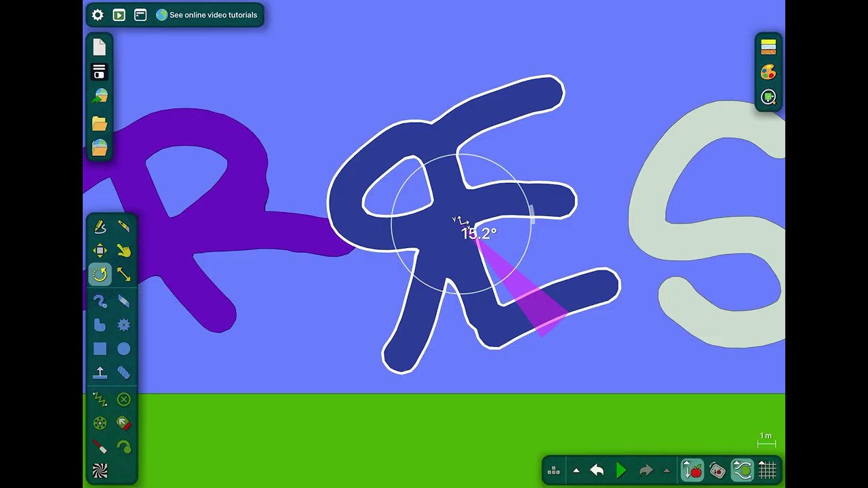Select the Brush tool
This screenshot has height=488, width=868.
pyautogui.click(x=100, y=302)
